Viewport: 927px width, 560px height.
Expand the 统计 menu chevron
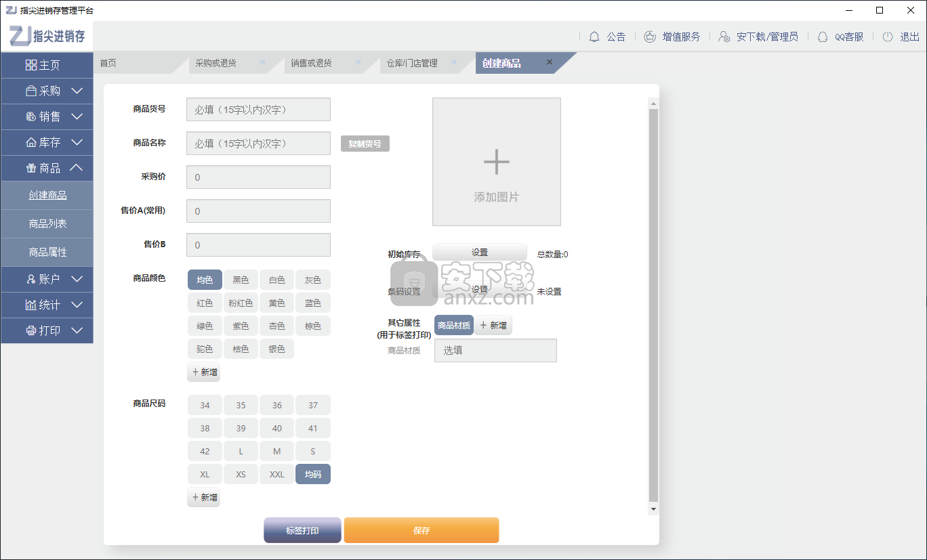77,305
